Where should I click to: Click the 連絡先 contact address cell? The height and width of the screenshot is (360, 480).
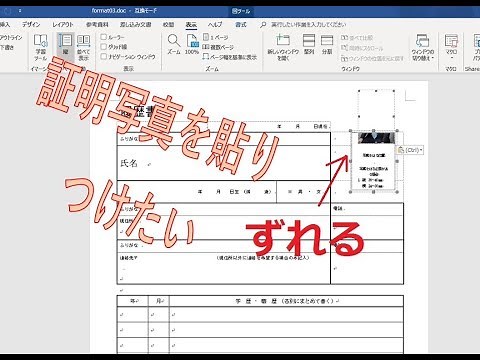pyautogui.click(x=223, y=268)
